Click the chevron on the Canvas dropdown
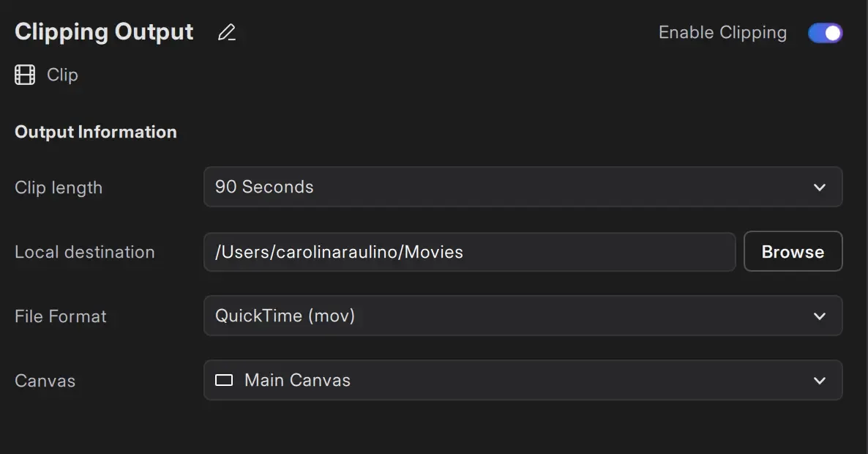This screenshot has width=868, height=454. tap(820, 380)
